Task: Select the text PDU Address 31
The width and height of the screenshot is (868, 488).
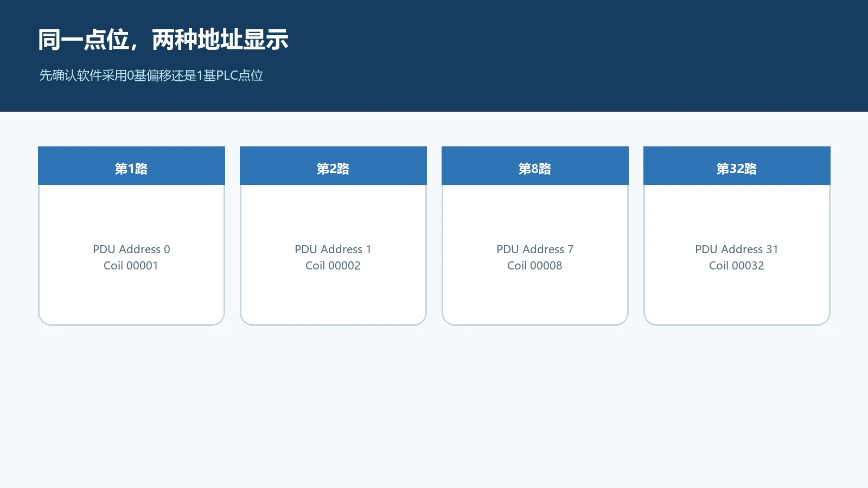Action: point(737,249)
